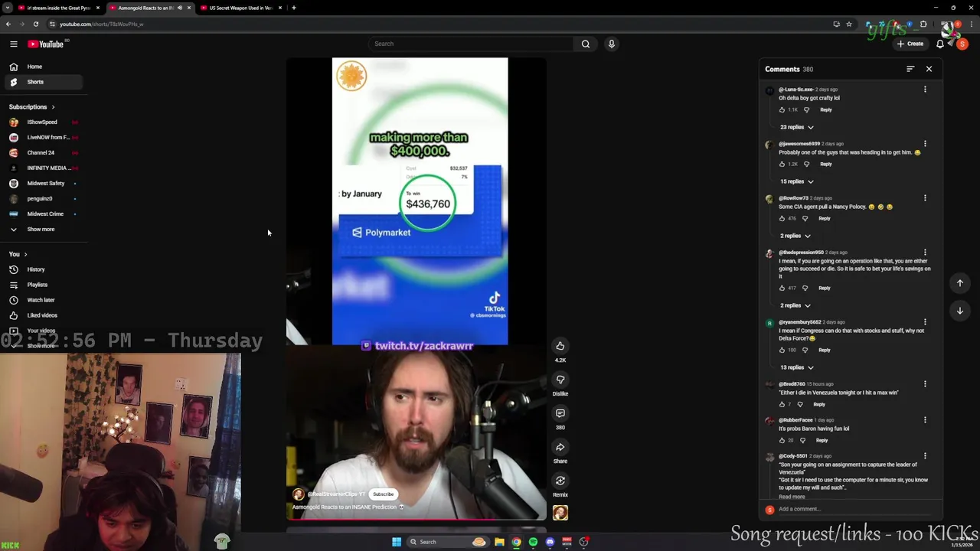The width and height of the screenshot is (980, 551).
Task: Expand 23 replies under Luna-tic.exe comment
Action: 796,127
